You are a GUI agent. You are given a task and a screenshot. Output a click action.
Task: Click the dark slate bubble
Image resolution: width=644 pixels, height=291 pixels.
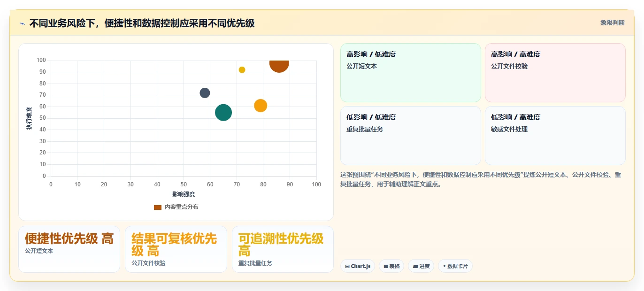coord(205,93)
